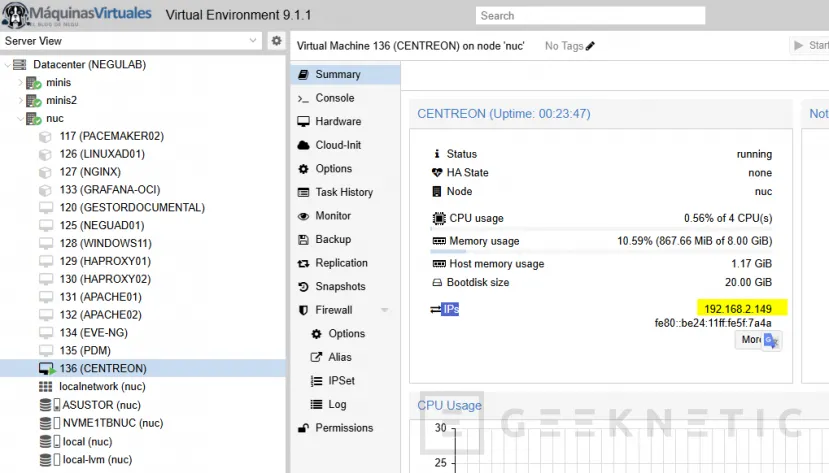The image size is (829, 473).
Task: Click the minis node icon
Action: point(33,82)
